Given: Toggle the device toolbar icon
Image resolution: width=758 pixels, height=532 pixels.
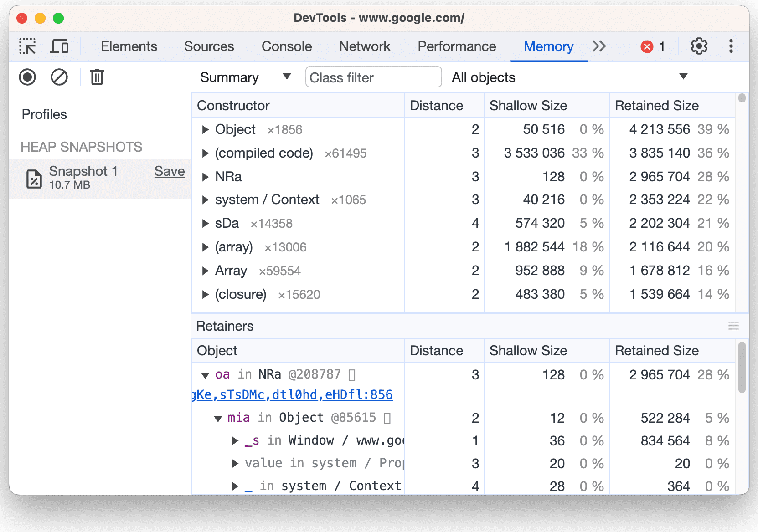Looking at the screenshot, I should click(59, 46).
